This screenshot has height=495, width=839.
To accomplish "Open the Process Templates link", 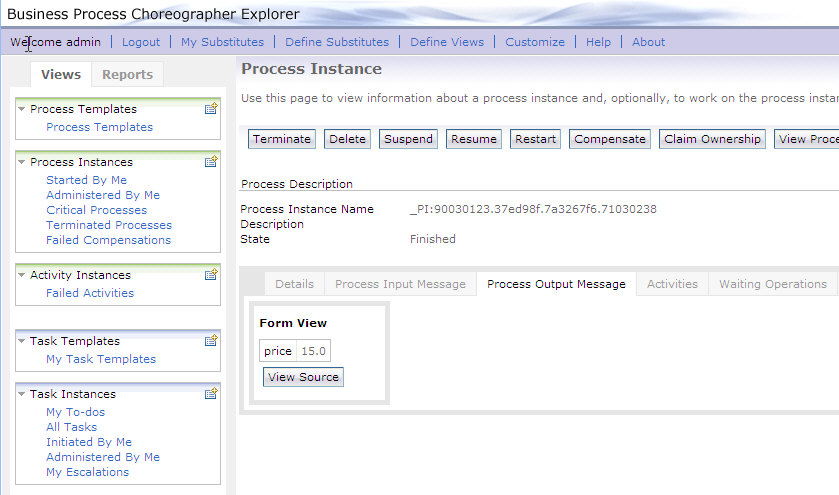I will coord(100,127).
